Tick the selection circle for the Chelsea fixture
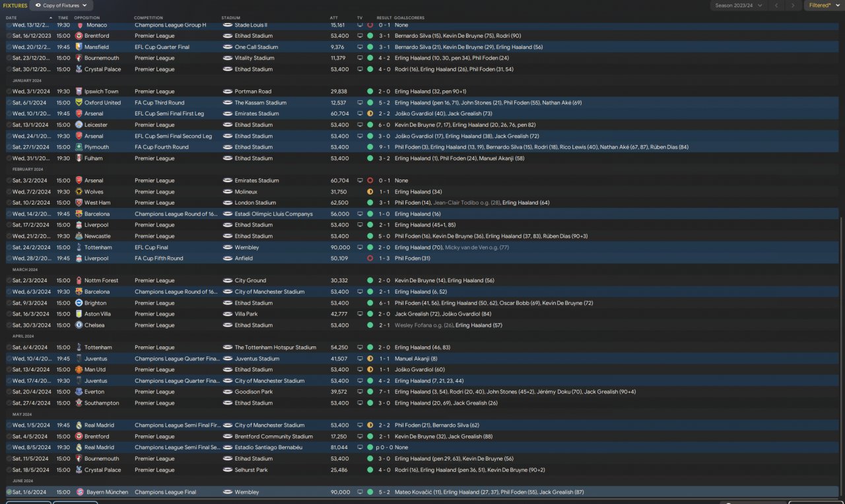Image resolution: width=845 pixels, height=504 pixels. coord(9,325)
